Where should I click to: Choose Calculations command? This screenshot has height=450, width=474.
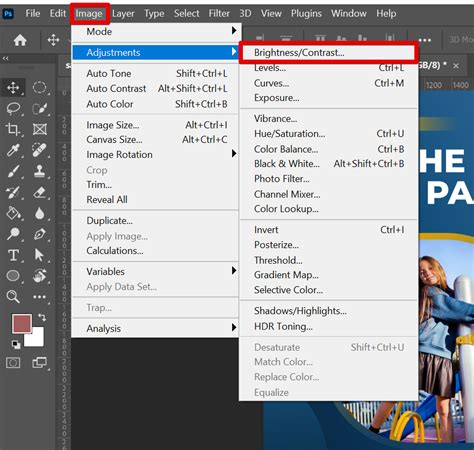(x=155, y=251)
